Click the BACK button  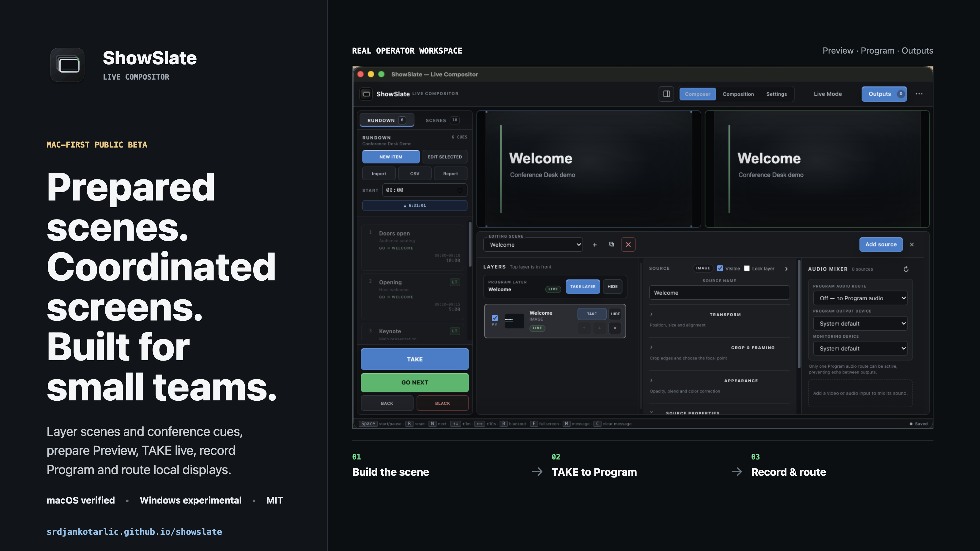[x=387, y=403]
